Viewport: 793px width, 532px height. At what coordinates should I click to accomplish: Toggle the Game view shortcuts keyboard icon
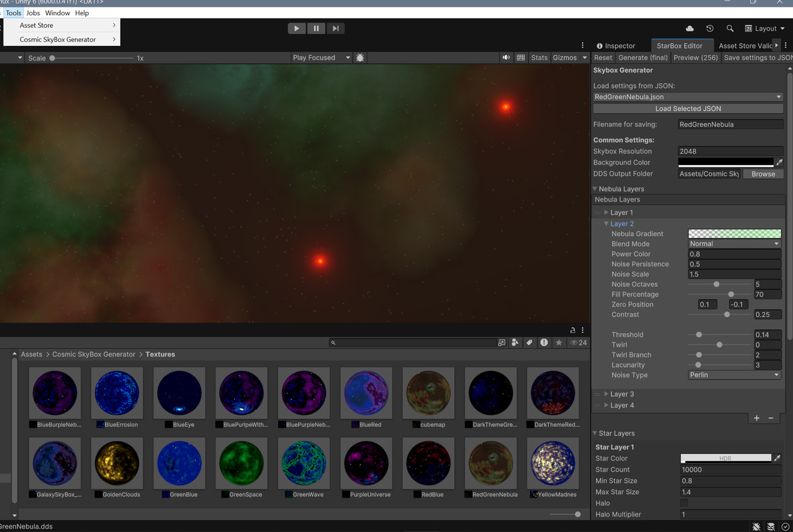tap(520, 58)
